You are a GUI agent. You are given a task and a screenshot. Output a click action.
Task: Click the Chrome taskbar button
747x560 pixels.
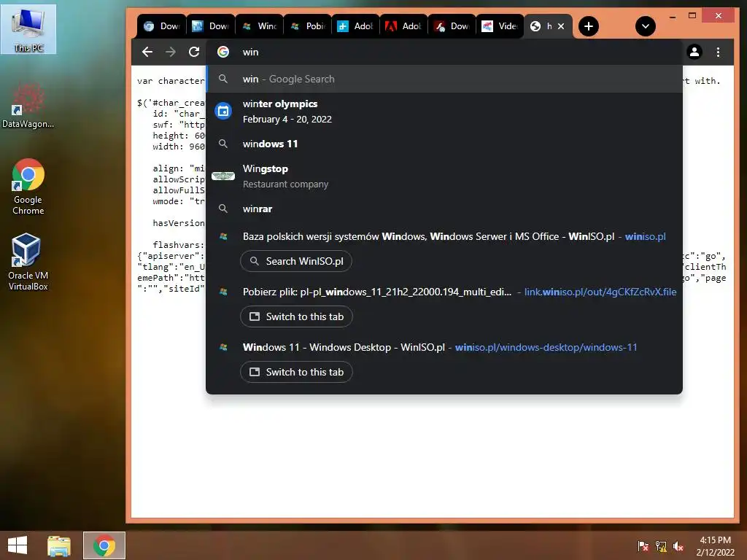tap(104, 545)
